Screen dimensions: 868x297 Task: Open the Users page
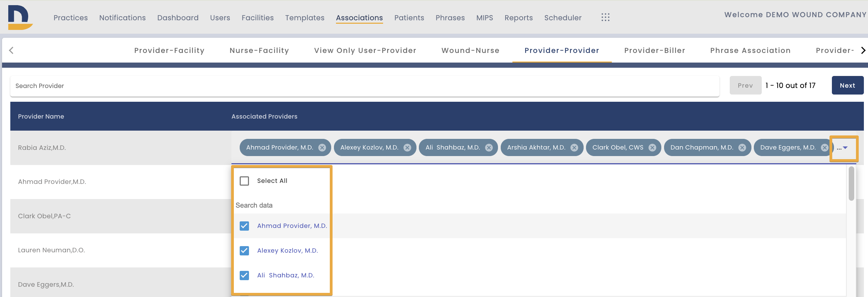[220, 18]
